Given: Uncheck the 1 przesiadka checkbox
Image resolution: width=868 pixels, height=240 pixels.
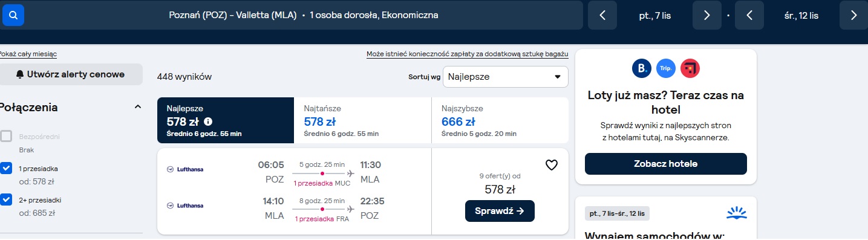Looking at the screenshot, I should tap(6, 169).
